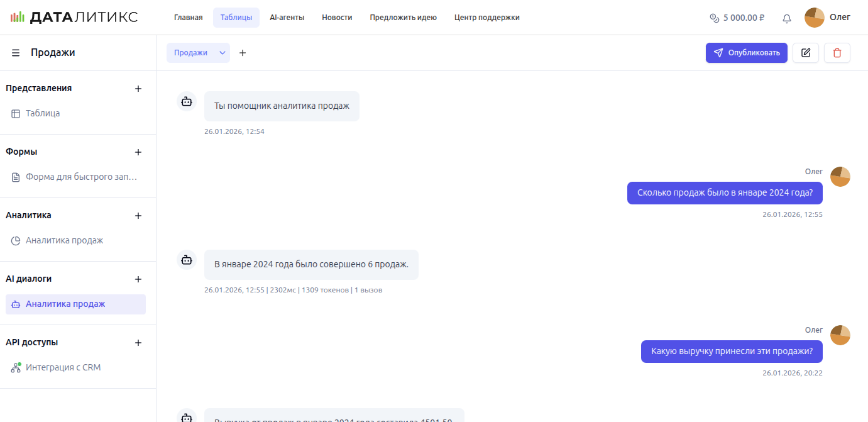
Task: Click plus to add analytics in Аналитика
Action: [x=138, y=216]
